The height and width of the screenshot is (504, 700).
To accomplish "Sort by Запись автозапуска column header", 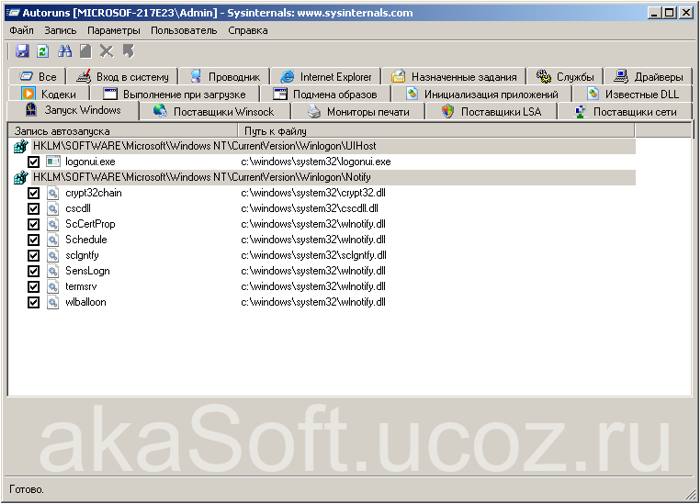I will (x=123, y=131).
